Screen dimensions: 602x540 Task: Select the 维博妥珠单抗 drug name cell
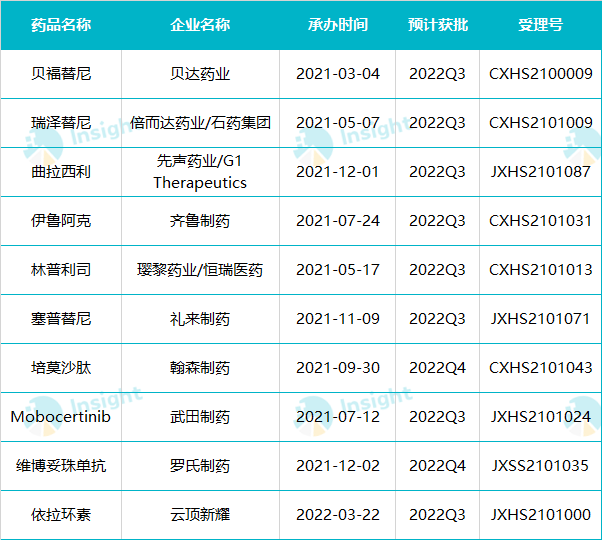coord(61,466)
